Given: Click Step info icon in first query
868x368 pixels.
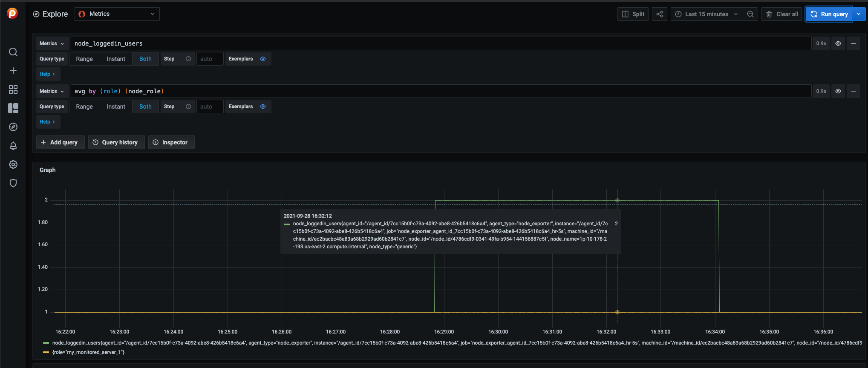Looking at the screenshot, I should point(188,59).
